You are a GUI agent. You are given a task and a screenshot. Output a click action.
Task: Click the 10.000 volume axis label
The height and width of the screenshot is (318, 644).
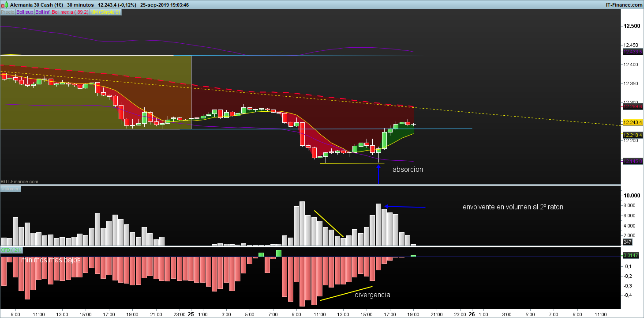[631, 196]
